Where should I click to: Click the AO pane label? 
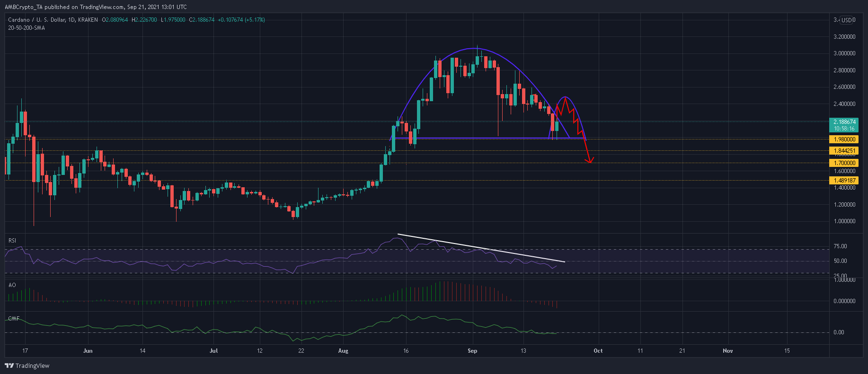tap(12, 285)
